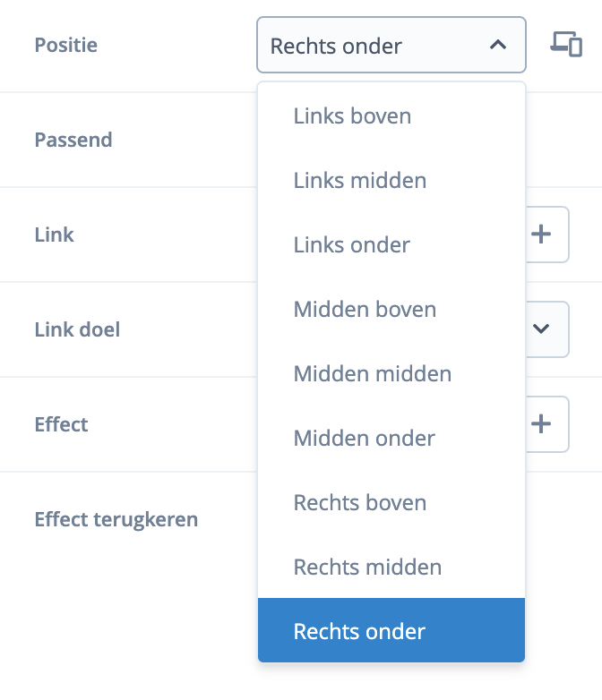Click the highlighted Rechts onder list option

pos(359,632)
